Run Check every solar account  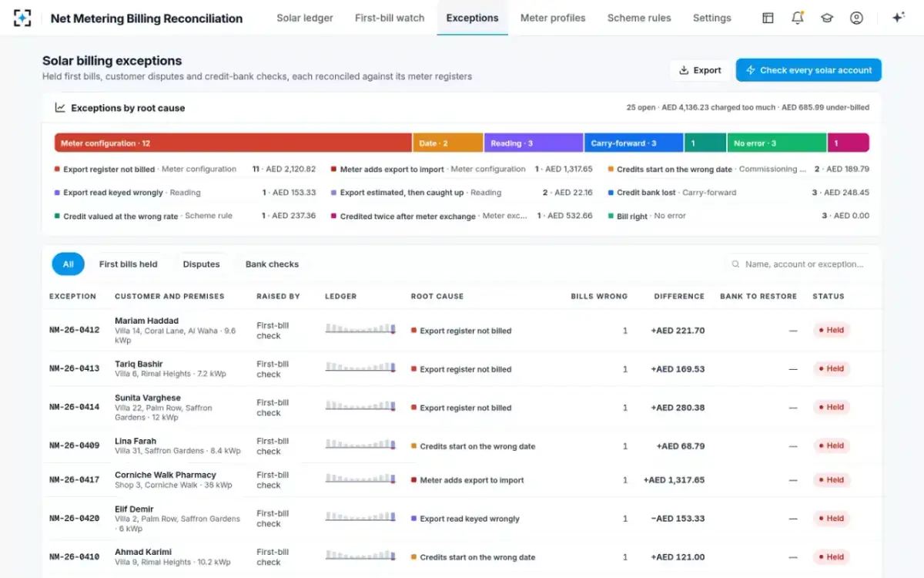coord(808,70)
